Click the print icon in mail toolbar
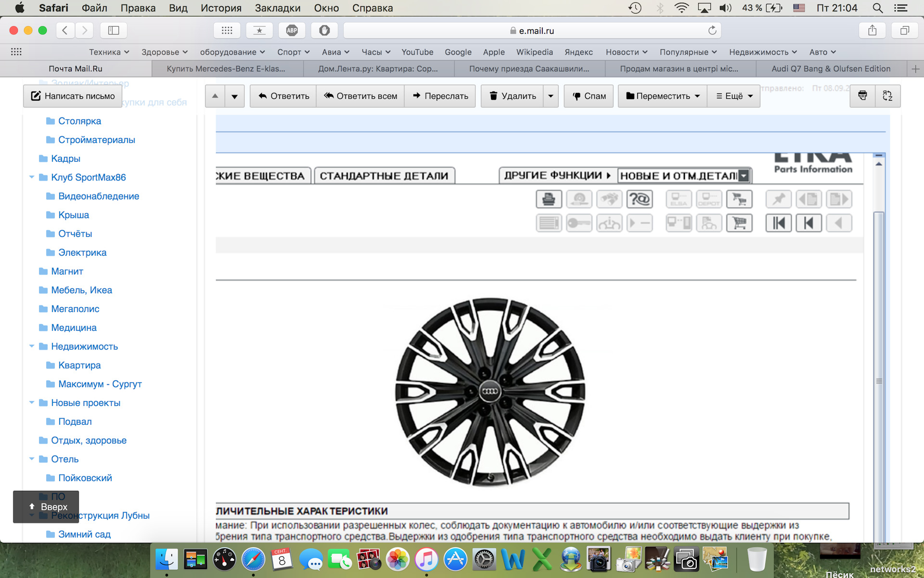This screenshot has width=924, height=578. pyautogui.click(x=862, y=95)
